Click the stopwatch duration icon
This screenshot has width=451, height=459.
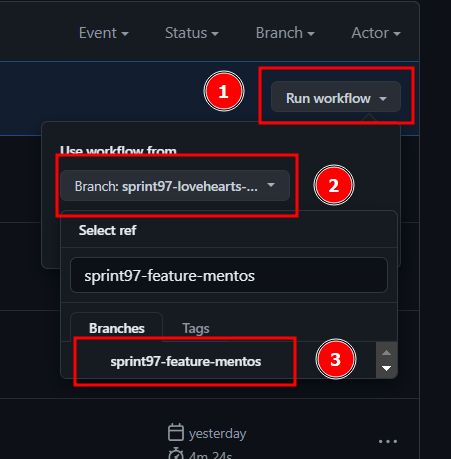click(176, 453)
